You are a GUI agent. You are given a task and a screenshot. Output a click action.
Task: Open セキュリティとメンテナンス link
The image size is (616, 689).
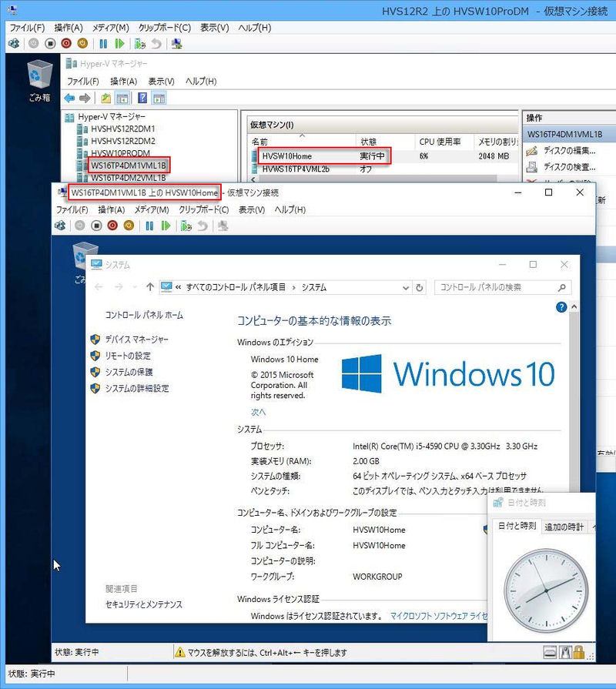click(144, 604)
